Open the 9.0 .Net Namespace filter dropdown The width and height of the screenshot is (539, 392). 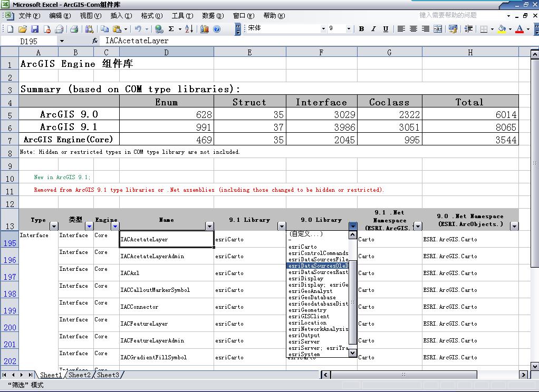point(514,226)
